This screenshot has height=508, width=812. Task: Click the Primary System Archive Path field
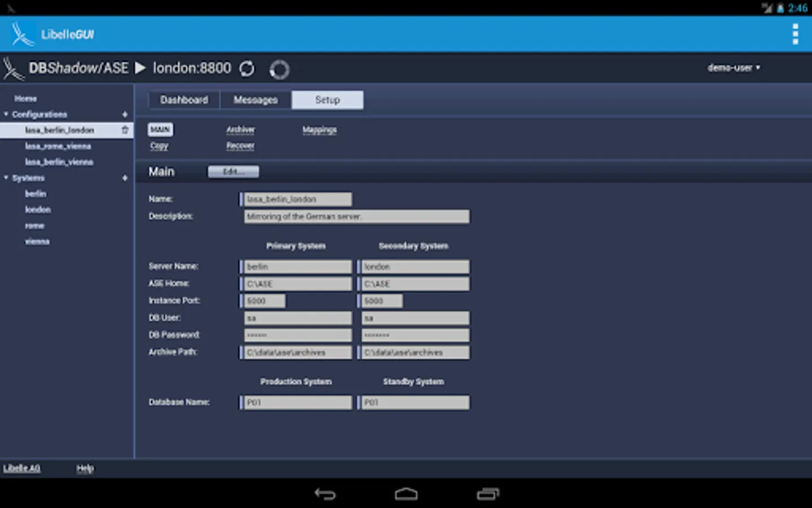point(298,353)
